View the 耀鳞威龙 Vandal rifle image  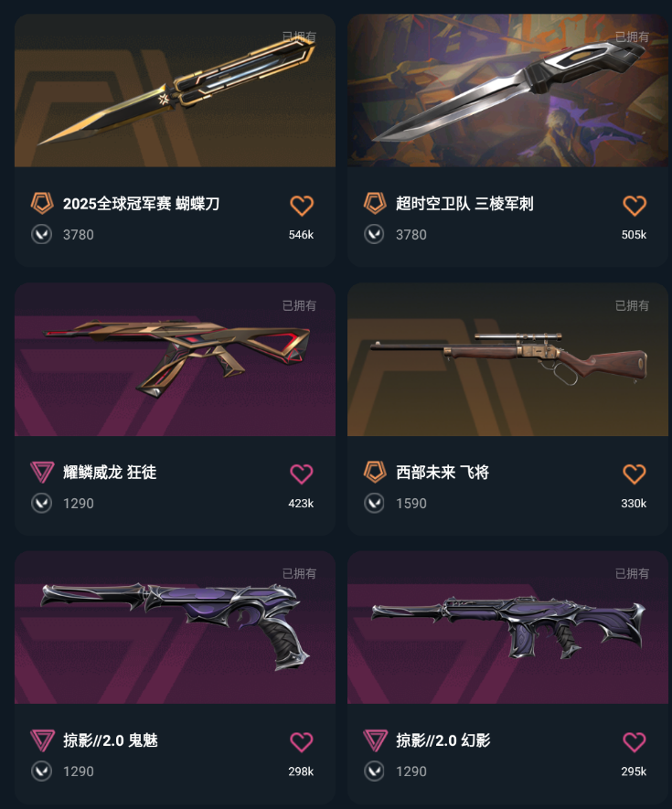coord(175,359)
